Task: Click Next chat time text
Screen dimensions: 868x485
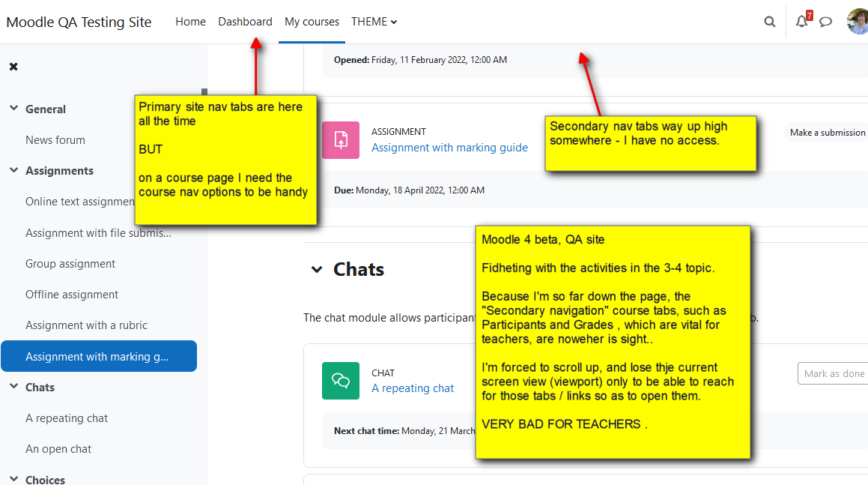Action: (404, 431)
